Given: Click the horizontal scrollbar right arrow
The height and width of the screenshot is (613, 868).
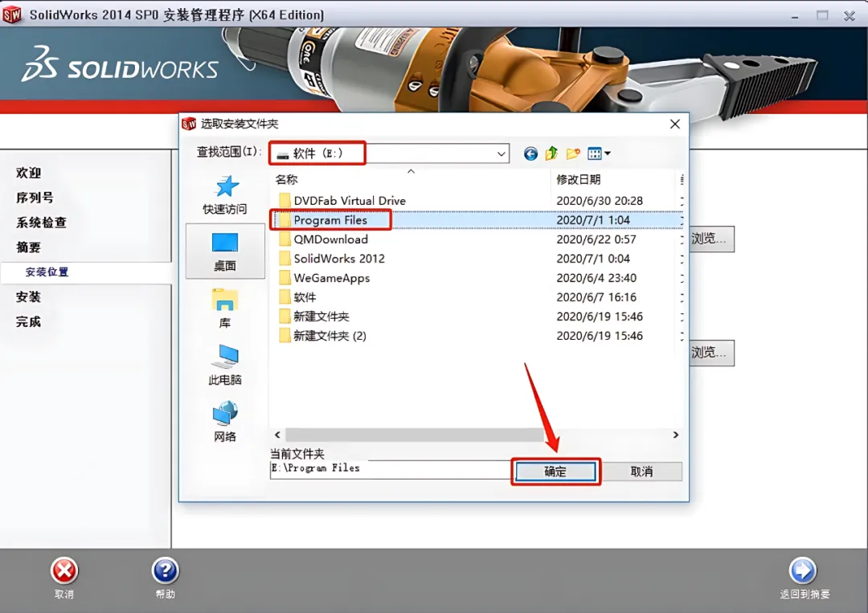Looking at the screenshot, I should (x=675, y=435).
